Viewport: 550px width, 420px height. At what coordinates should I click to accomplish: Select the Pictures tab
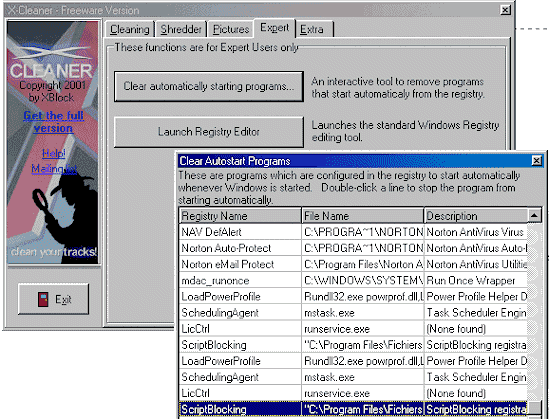(x=231, y=29)
